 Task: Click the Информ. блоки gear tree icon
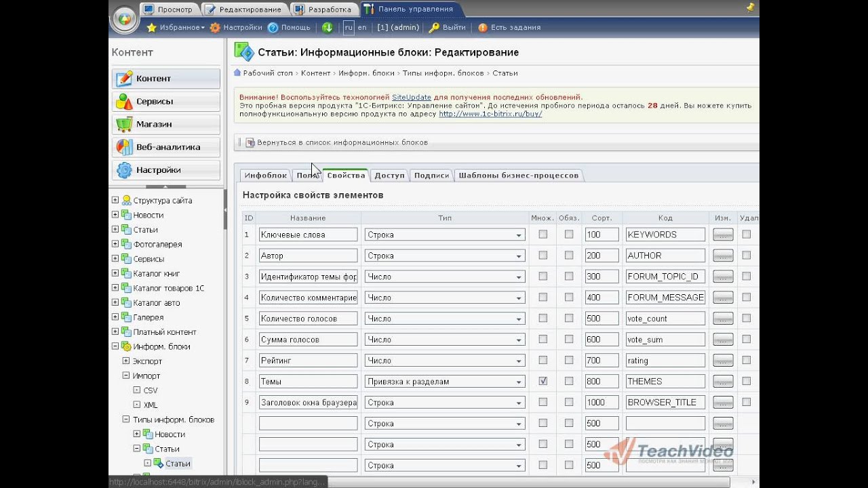[x=126, y=346]
